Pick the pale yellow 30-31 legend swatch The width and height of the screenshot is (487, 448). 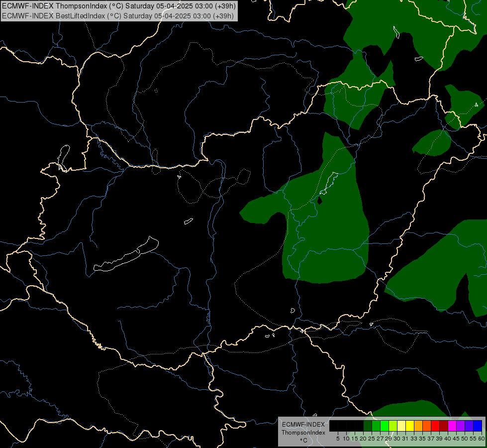pyautogui.click(x=401, y=426)
